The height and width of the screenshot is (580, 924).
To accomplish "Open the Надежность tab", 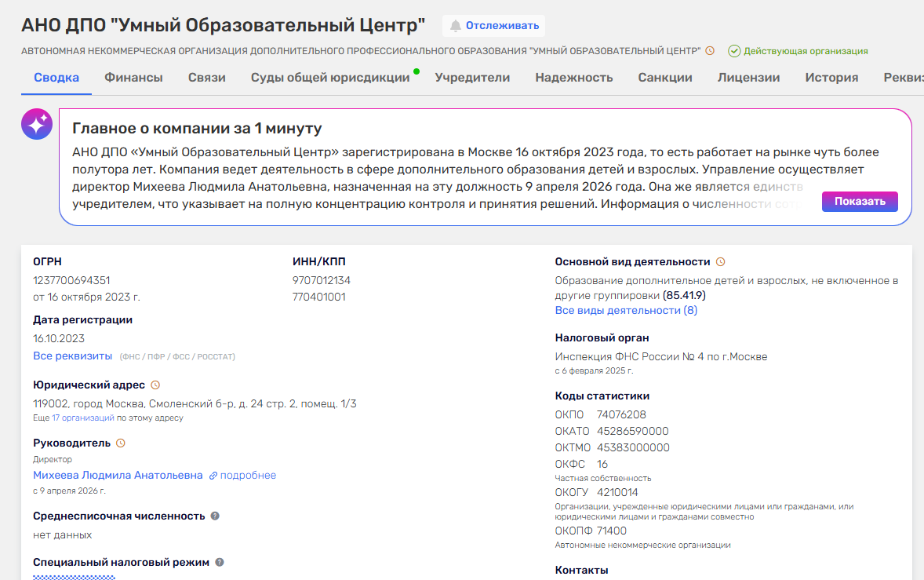I will [574, 78].
